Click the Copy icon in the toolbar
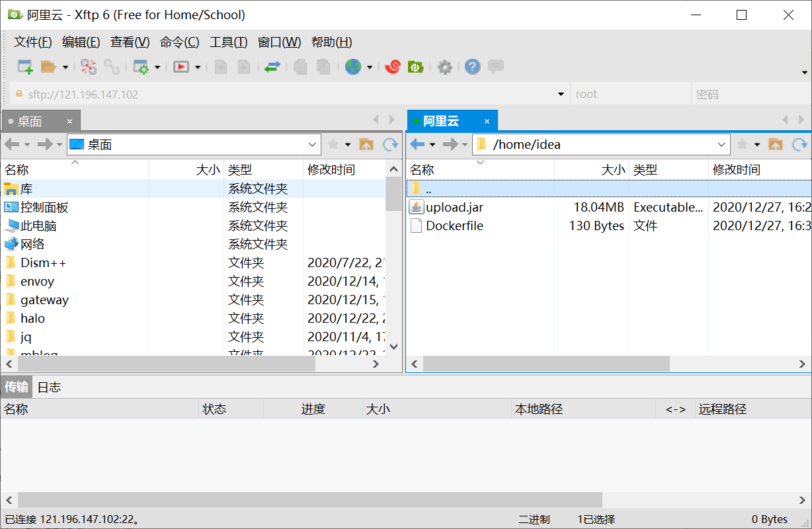Image resolution: width=812 pixels, height=529 pixels. (300, 67)
